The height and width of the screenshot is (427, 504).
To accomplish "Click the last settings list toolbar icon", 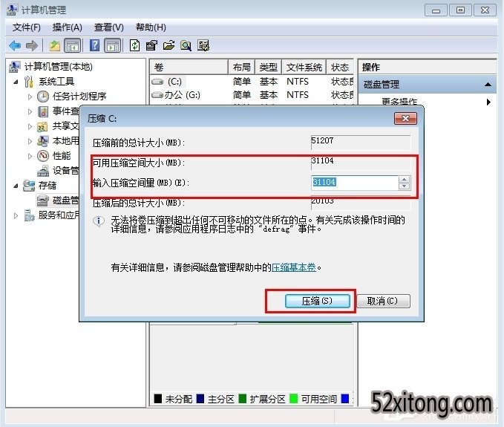I will click(x=203, y=45).
